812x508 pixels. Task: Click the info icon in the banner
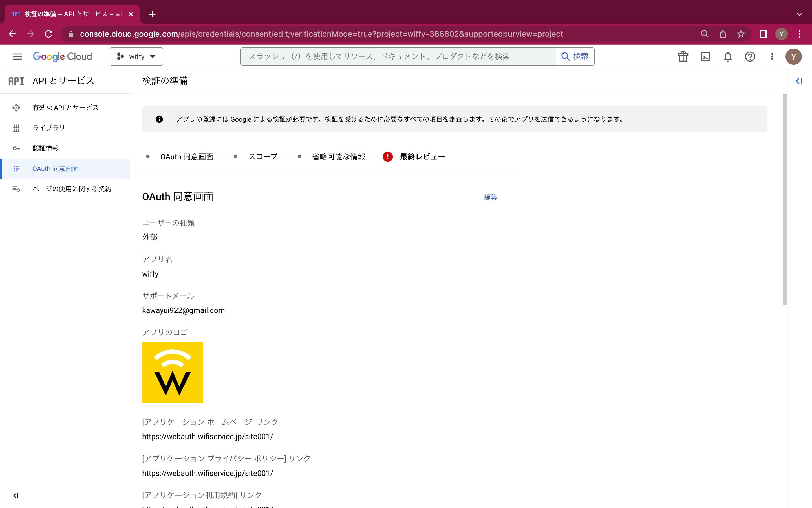[159, 119]
